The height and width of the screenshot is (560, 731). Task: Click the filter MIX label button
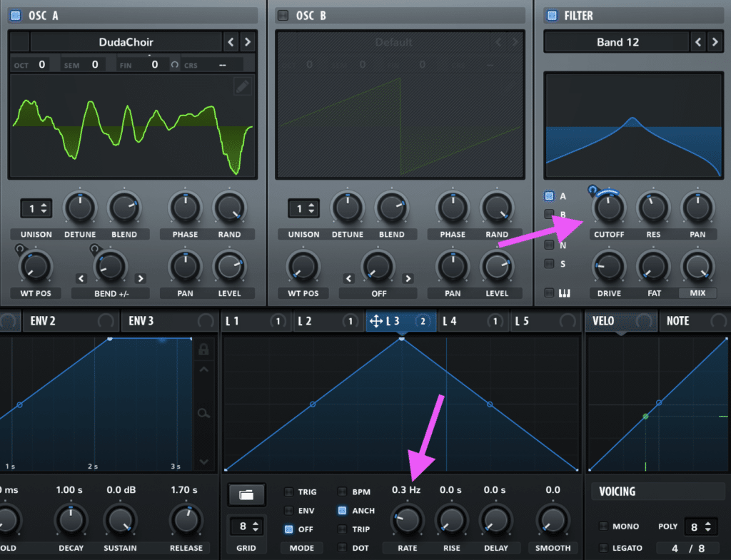point(697,293)
